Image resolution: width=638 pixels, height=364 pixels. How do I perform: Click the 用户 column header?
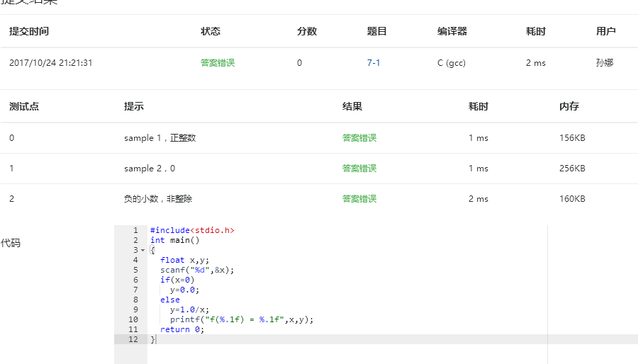click(606, 31)
